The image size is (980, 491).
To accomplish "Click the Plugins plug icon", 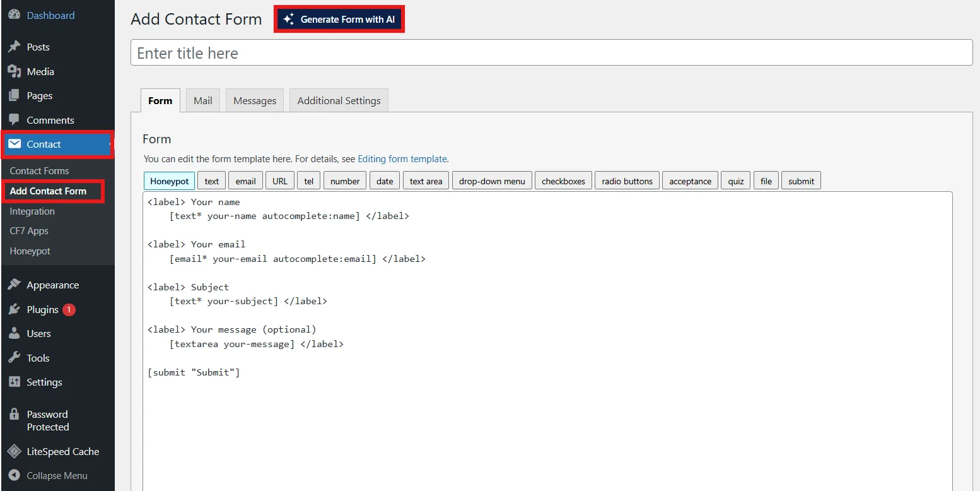I will 14,309.
